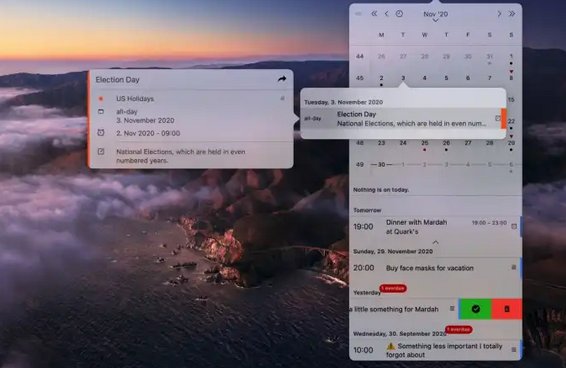The height and width of the screenshot is (368, 566).
Task: Click the overdue badge next to Yesterday
Action: [x=393, y=288]
